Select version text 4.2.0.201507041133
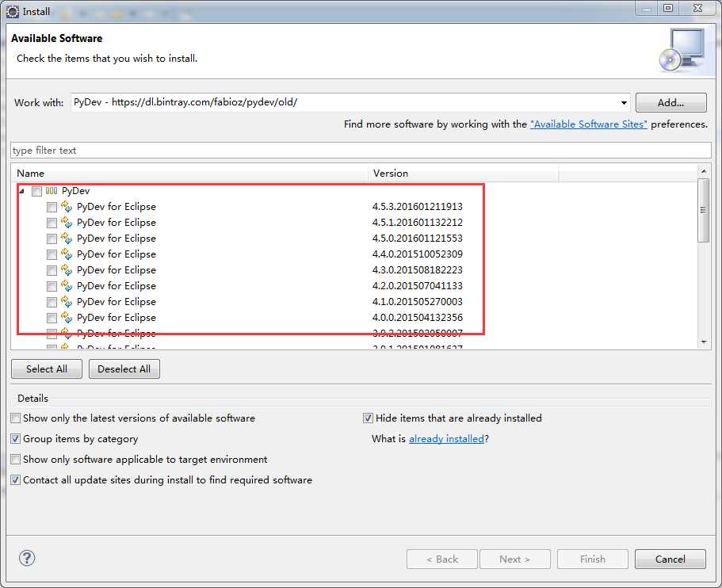 pos(417,286)
